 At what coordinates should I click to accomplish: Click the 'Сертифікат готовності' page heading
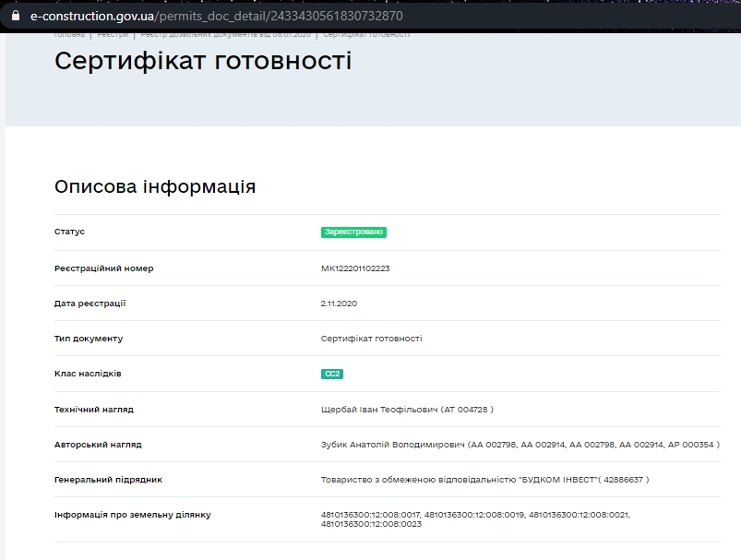pyautogui.click(x=203, y=61)
